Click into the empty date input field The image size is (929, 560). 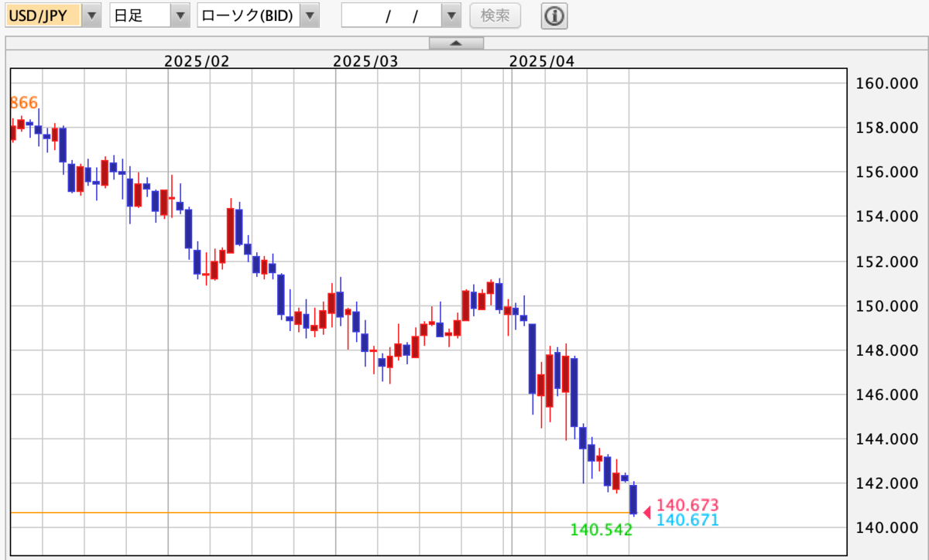point(391,15)
